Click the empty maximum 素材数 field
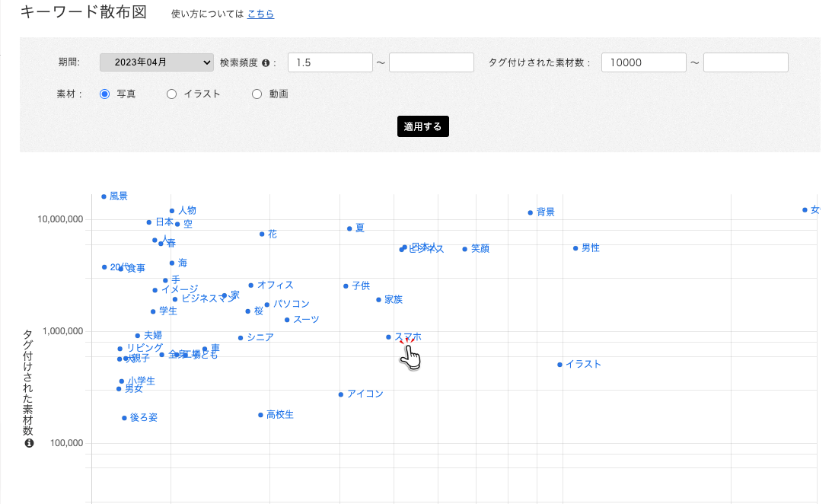The height and width of the screenshot is (504, 832). tap(745, 62)
